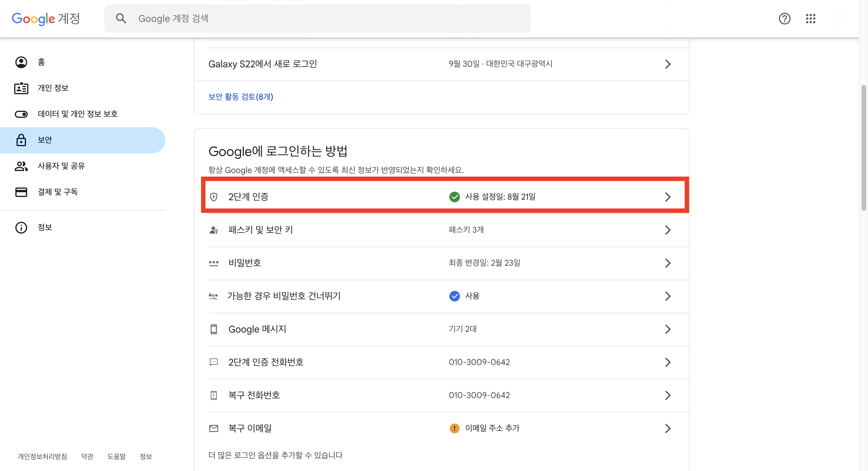Open 결제 및 구독 sidebar item
Viewport: 868px width, 471px height.
pos(58,192)
